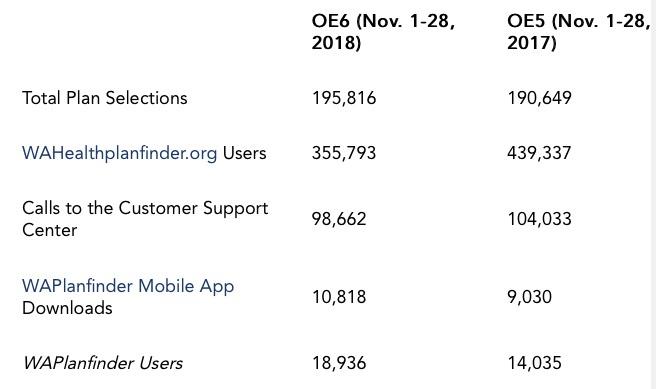Screen dimensions: 656x389
Task: Click the word Center in Customer Support row
Action: pos(49,230)
